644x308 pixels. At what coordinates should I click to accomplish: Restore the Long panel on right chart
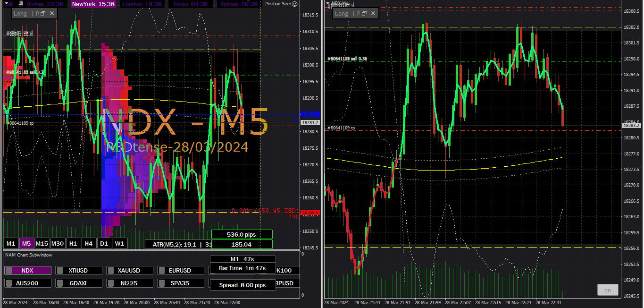coord(364,14)
